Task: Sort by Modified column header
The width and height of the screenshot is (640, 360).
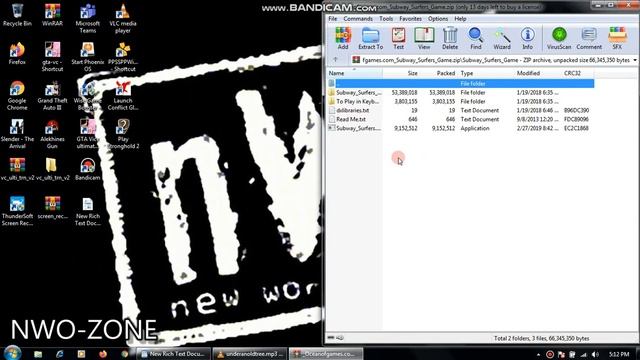Action: click(538, 73)
